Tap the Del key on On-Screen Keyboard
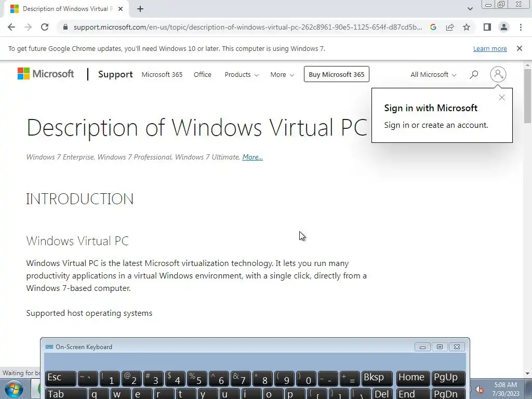Image resolution: width=532 pixels, height=399 pixels. point(383,394)
